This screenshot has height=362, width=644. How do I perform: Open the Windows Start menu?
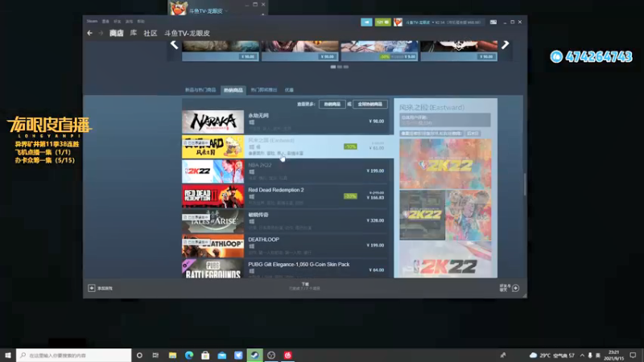pyautogui.click(x=8, y=355)
